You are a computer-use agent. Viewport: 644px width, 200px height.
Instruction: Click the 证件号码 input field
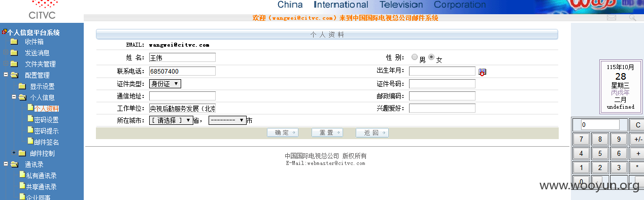click(x=442, y=84)
